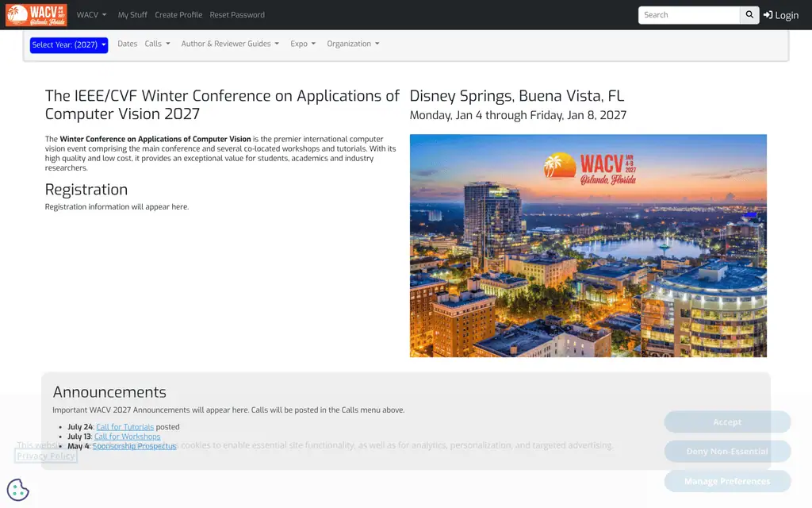Viewport: 812px width, 508px height.
Task: Expand Author & Reviewer Guides menu
Action: (x=230, y=44)
